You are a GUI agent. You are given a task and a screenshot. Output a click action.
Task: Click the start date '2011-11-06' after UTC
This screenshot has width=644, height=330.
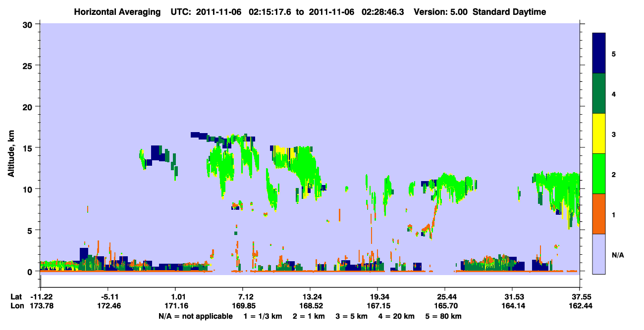point(218,12)
